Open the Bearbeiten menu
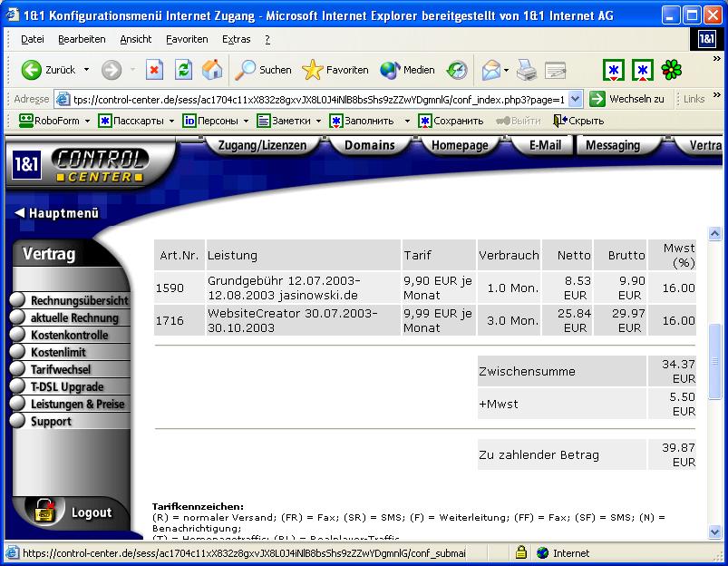 pos(82,40)
